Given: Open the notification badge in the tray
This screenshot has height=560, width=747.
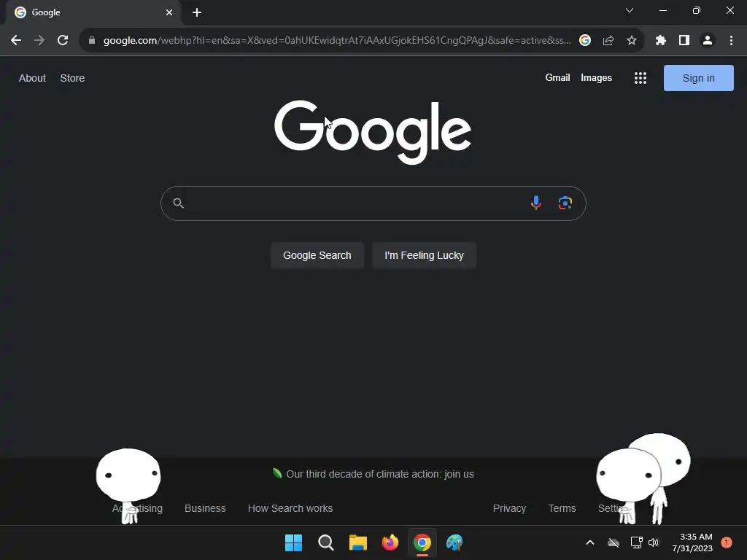Looking at the screenshot, I should pyautogui.click(x=727, y=542).
